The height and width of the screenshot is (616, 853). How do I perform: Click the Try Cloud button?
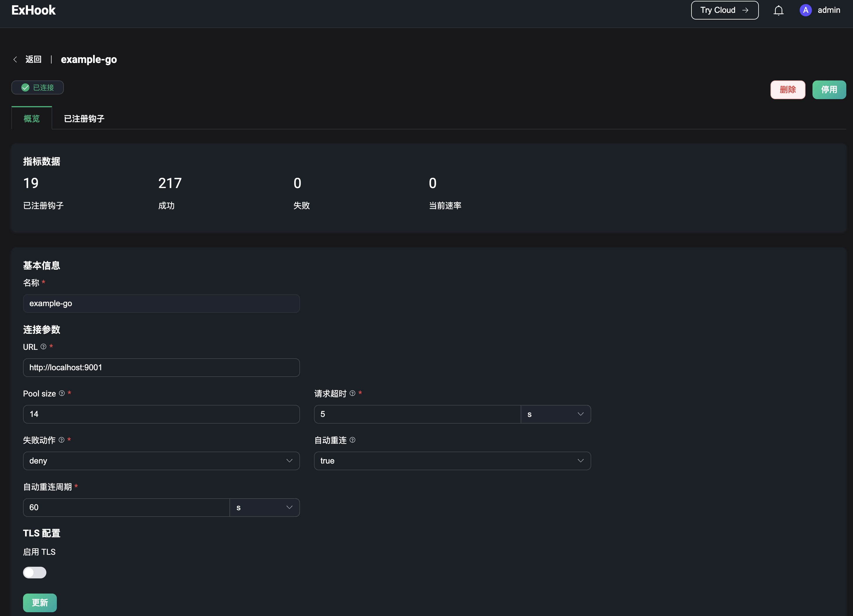coord(724,10)
